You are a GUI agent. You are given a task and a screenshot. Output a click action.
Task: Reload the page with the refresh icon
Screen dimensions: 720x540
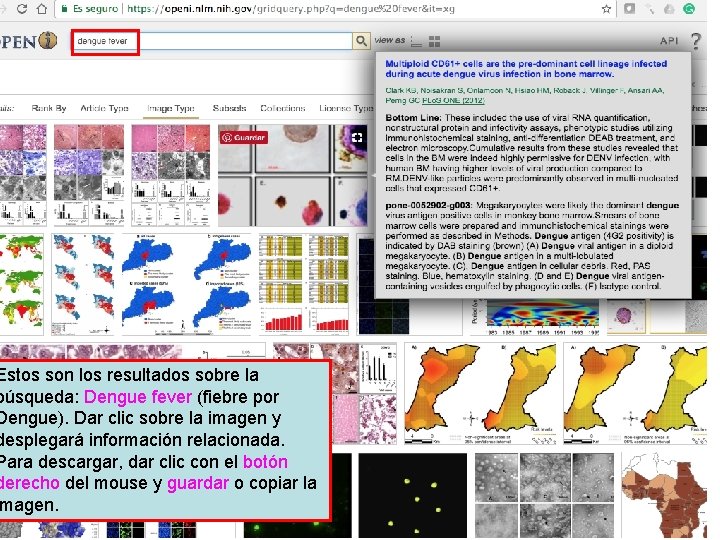coord(21,9)
